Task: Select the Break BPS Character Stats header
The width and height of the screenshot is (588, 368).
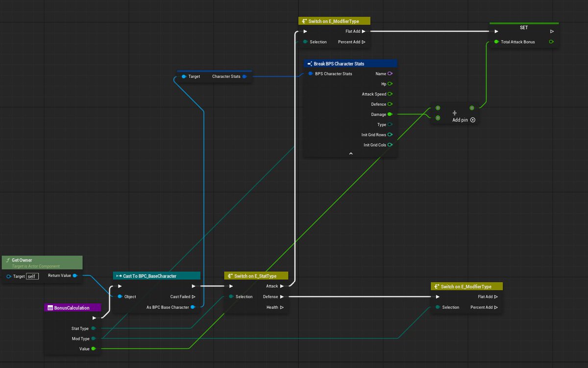Action: [x=351, y=63]
